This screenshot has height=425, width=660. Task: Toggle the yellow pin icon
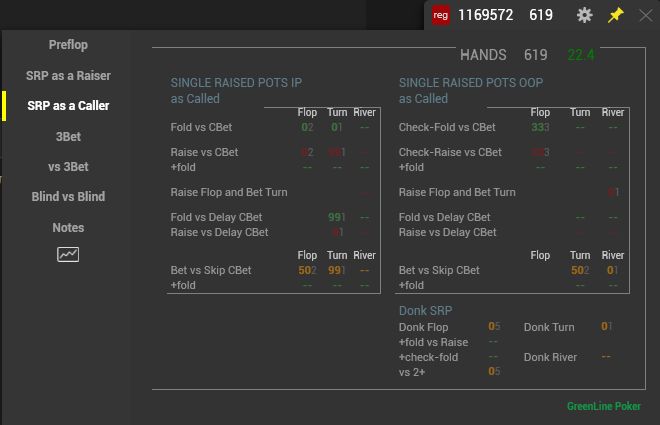pyautogui.click(x=615, y=15)
